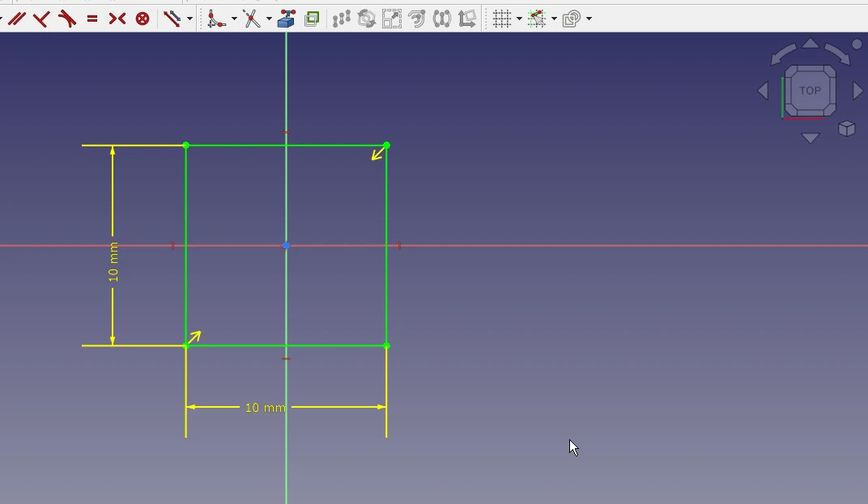Activate the Trim edge tool
Screen dimensions: 868x504
pyautogui.click(x=252, y=19)
